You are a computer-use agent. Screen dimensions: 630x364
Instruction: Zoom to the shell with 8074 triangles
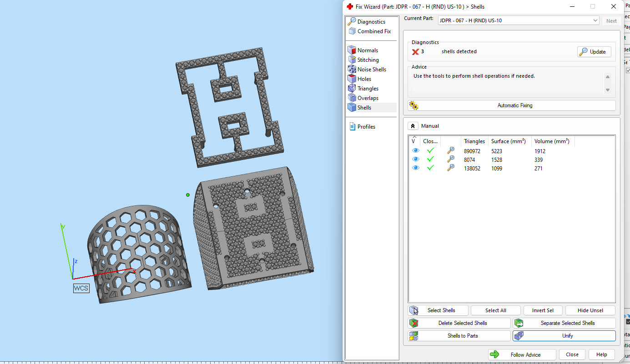(x=451, y=160)
